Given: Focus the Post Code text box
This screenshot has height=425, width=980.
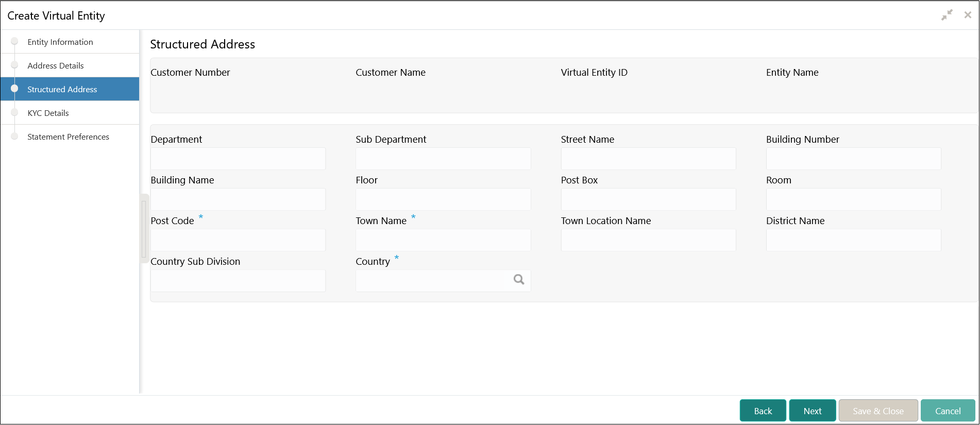Looking at the screenshot, I should (238, 240).
